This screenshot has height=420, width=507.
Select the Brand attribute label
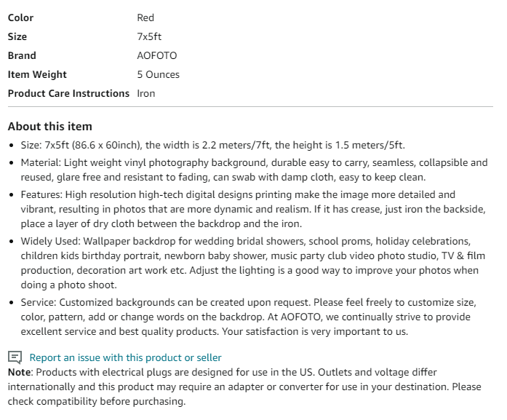22,55
